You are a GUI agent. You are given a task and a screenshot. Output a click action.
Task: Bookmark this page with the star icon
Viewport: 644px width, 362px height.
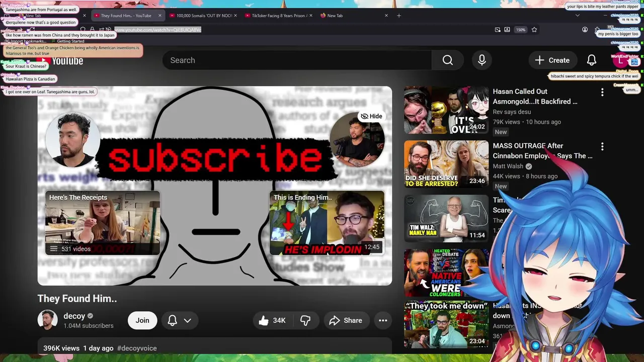(534, 30)
